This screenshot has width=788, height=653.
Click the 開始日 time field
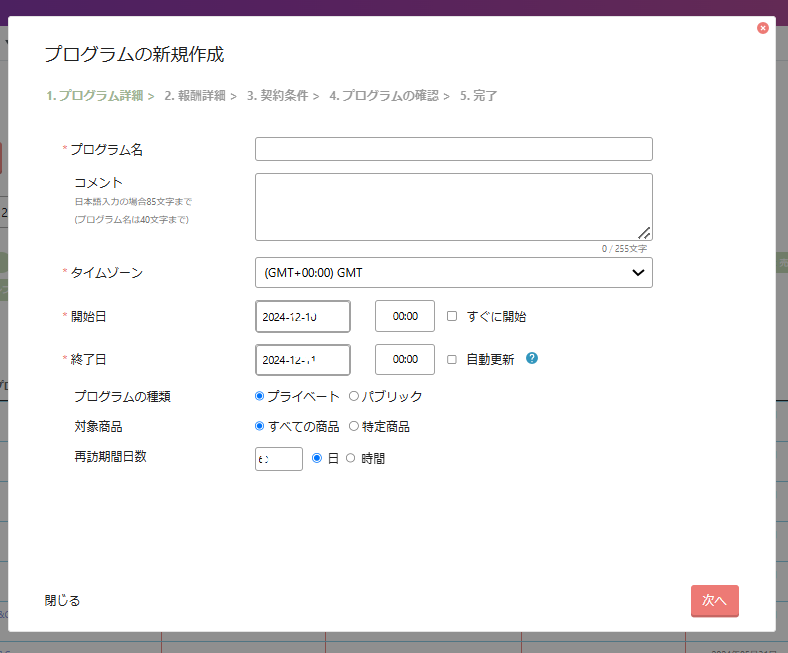(x=404, y=316)
